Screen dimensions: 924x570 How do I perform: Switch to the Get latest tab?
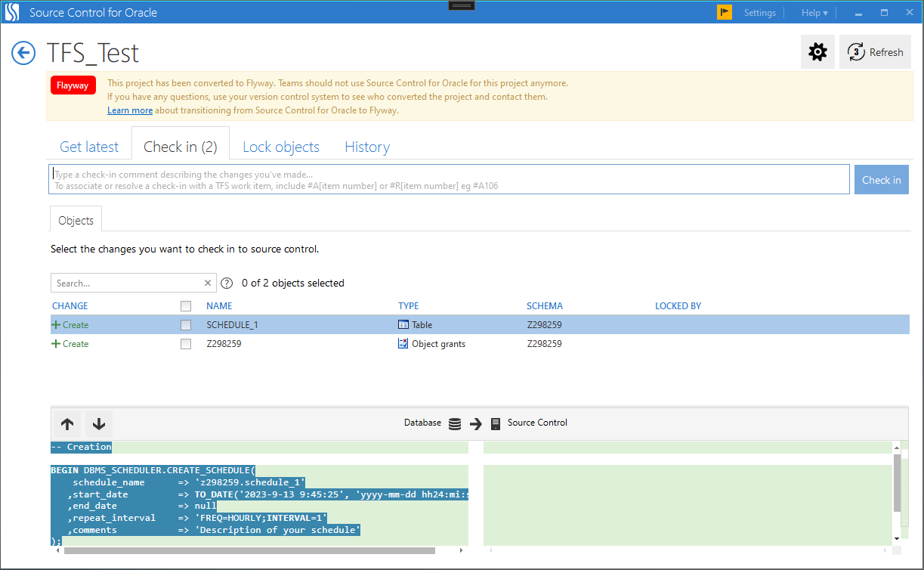coord(89,147)
